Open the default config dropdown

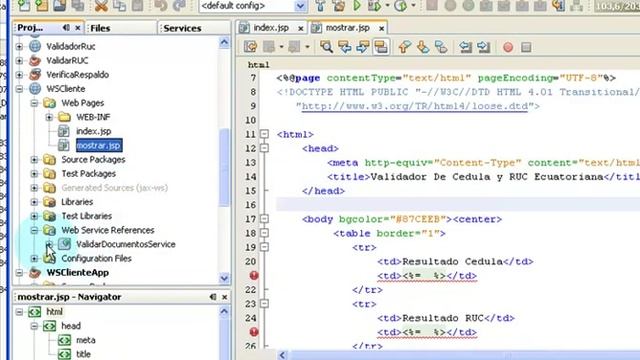(300, 6)
